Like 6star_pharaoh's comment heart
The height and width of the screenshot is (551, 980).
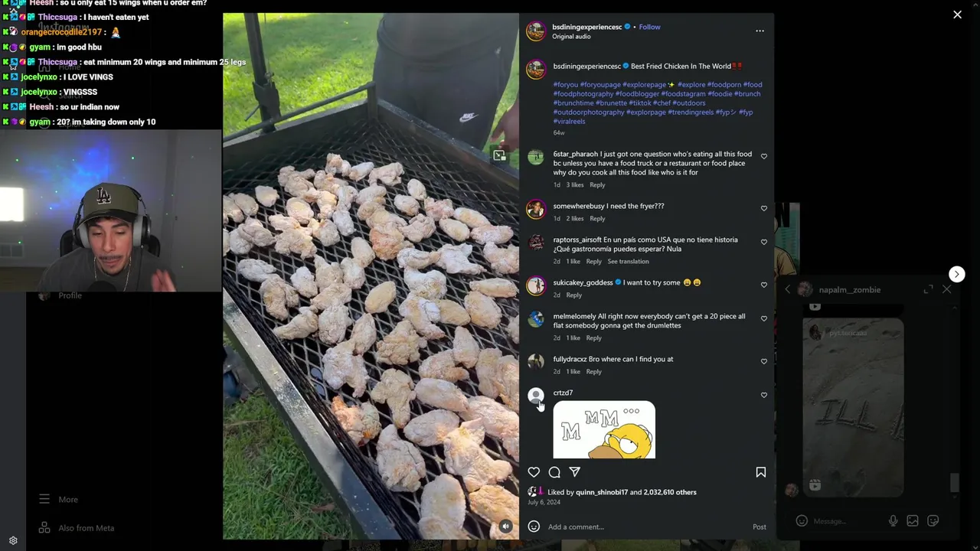[x=763, y=156]
